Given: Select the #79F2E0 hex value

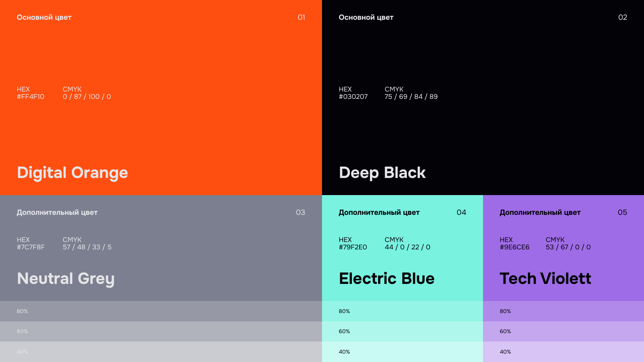Looking at the screenshot, I should click(x=353, y=247).
